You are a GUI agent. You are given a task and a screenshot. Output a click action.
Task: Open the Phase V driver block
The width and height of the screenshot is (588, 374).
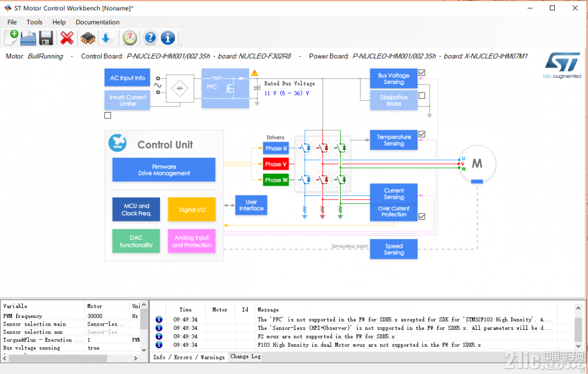click(276, 164)
